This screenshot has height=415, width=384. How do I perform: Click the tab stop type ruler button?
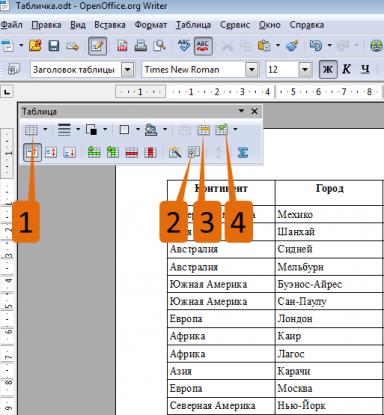(7, 92)
